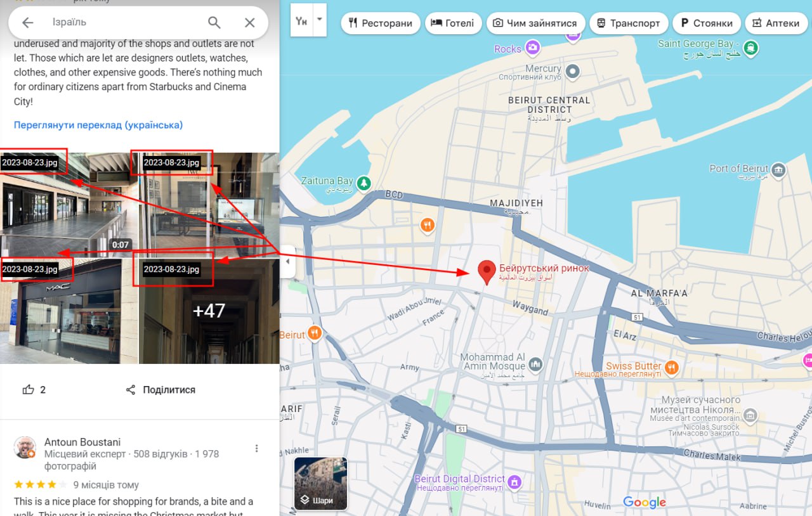Click the Поділитися share button
This screenshot has width=812, height=516.
[x=160, y=390]
